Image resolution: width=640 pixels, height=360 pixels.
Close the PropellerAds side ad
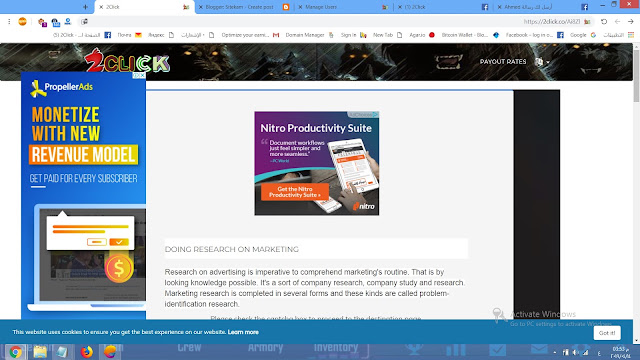pos(142,75)
